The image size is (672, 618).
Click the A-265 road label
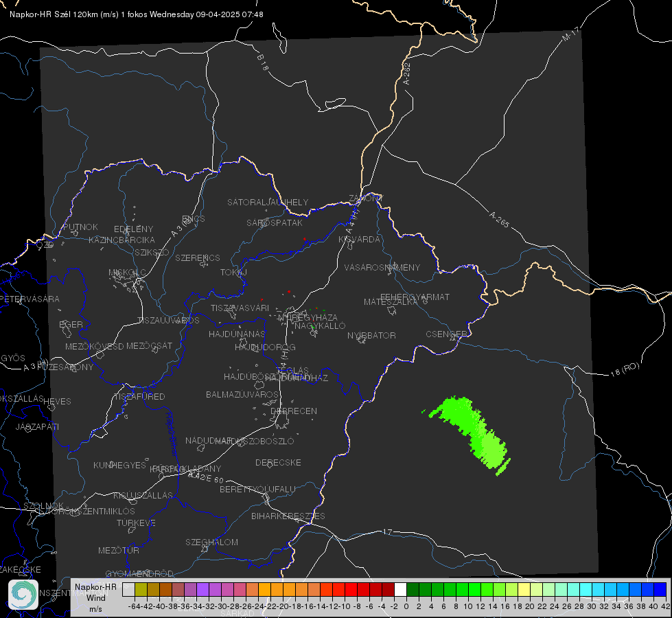tap(499, 220)
